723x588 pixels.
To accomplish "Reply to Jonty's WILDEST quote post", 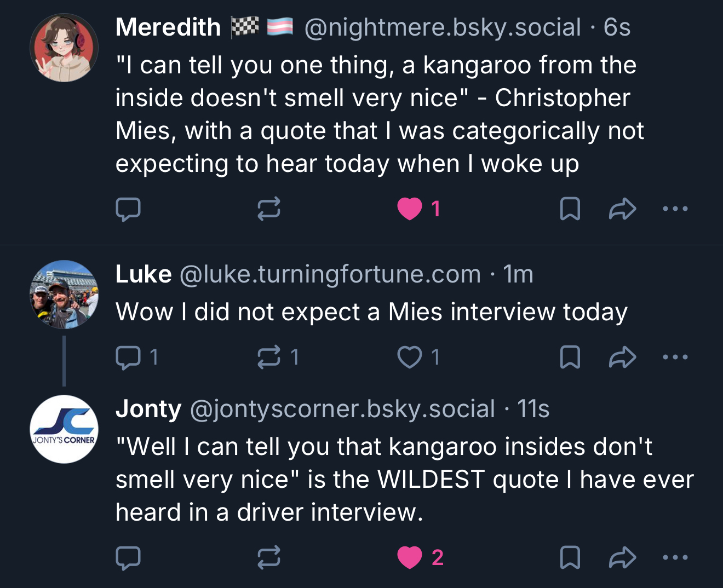I will click(x=128, y=558).
